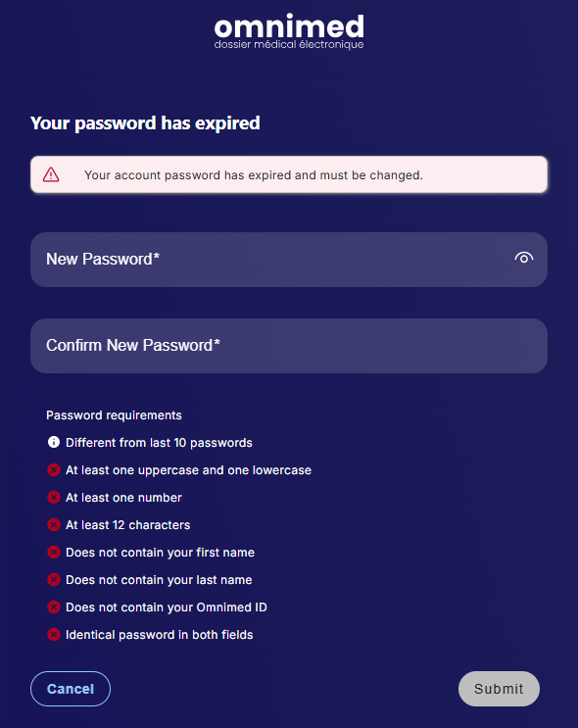Click red X beside At least one number
Image resolution: width=578 pixels, height=728 pixels.
pyautogui.click(x=54, y=497)
